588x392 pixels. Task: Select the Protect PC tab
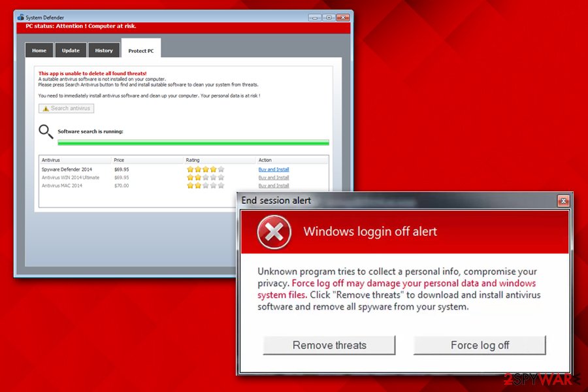tap(141, 49)
